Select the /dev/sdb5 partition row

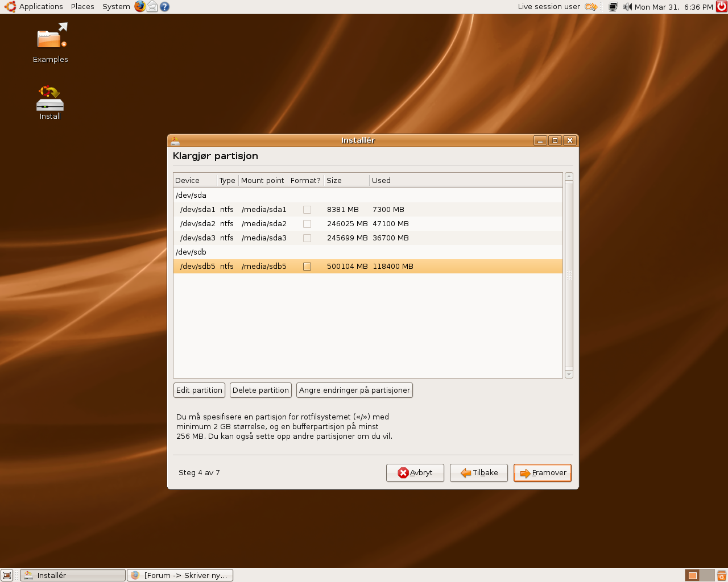(368, 267)
